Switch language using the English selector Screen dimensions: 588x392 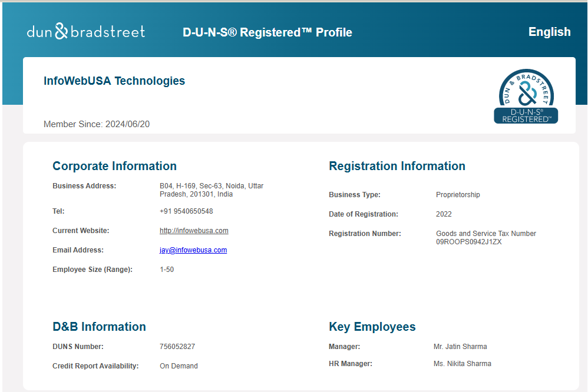coord(549,32)
